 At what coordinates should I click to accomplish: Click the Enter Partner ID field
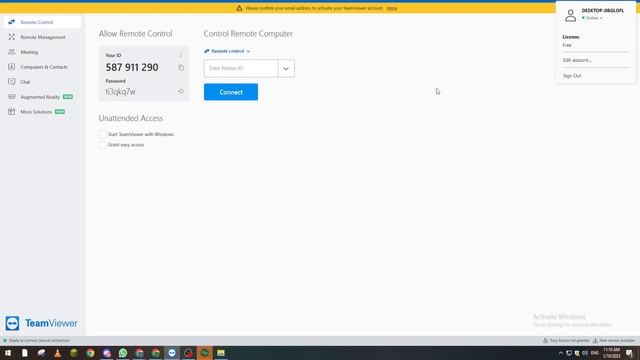click(x=241, y=68)
